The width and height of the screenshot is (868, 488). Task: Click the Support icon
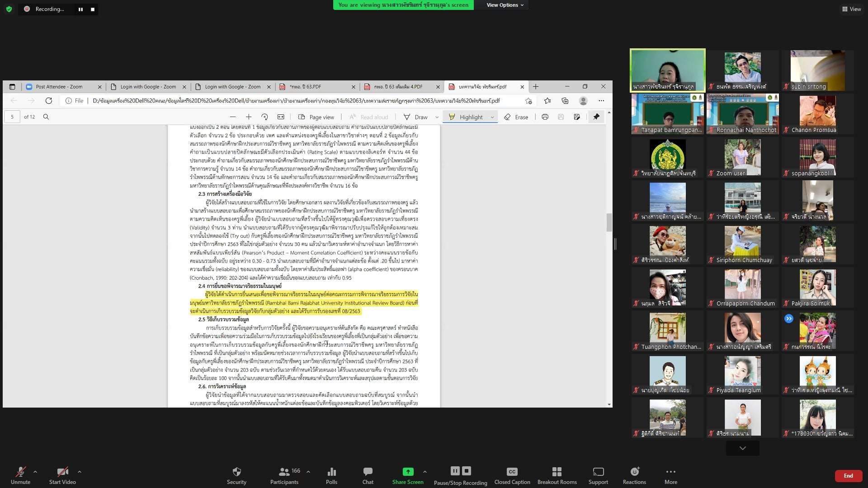pos(598,472)
